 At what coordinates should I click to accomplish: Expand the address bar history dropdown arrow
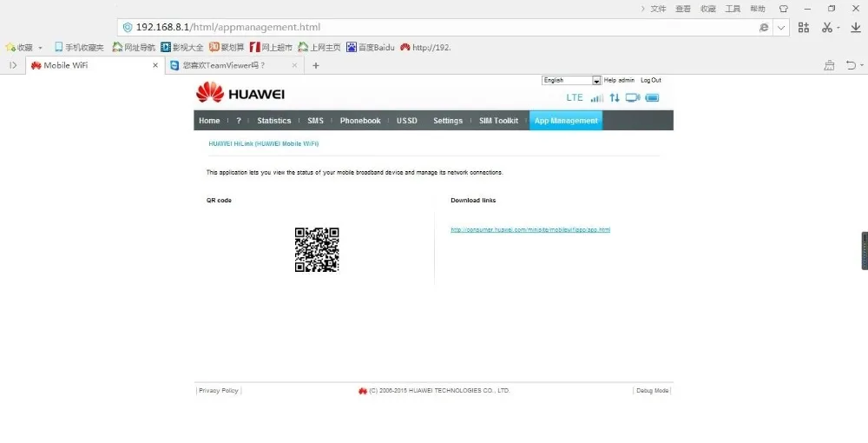(781, 27)
